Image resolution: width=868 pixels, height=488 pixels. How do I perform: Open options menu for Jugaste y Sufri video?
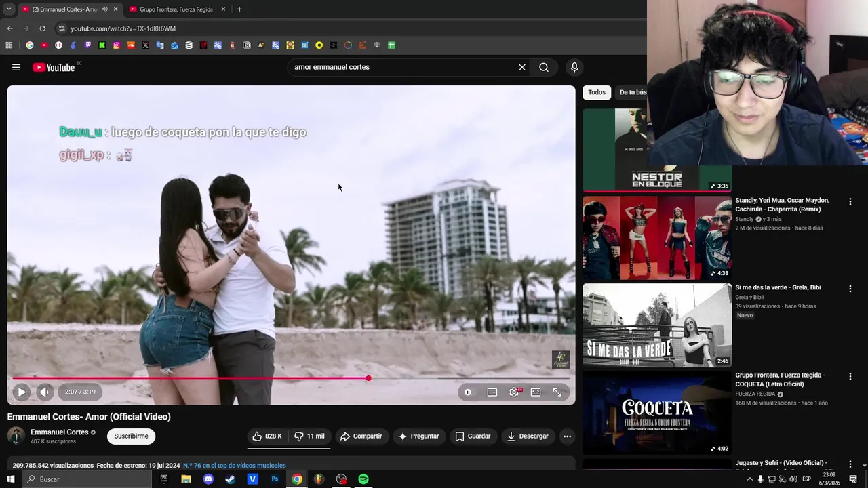(850, 464)
